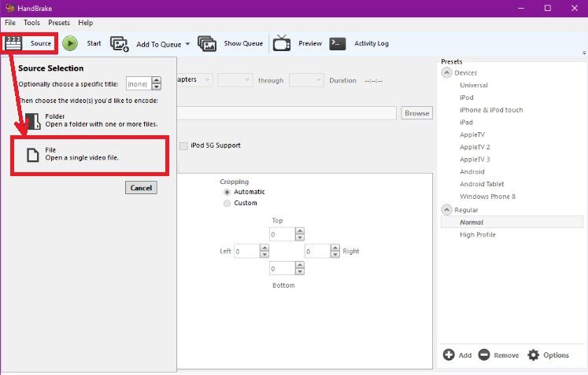Image resolution: width=588 pixels, height=375 pixels.
Task: Select Automatic cropping radio button
Action: coord(227,192)
